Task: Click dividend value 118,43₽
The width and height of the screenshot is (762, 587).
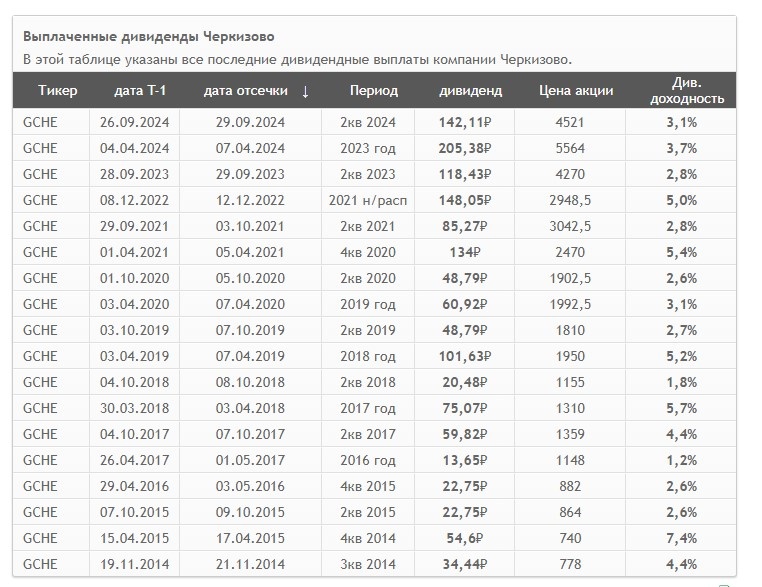Action: pyautogui.click(x=465, y=174)
